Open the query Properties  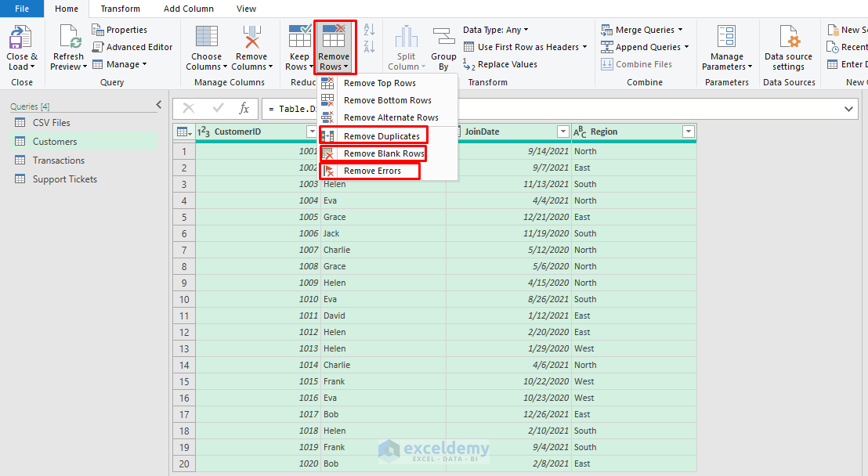point(120,30)
